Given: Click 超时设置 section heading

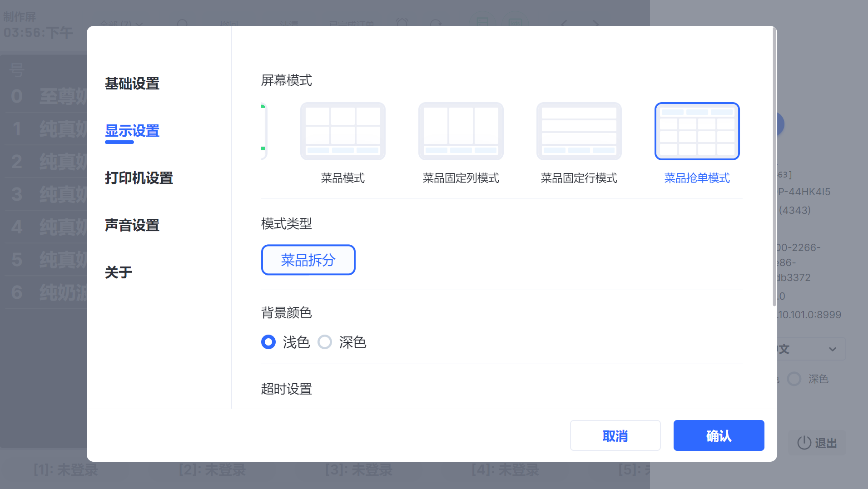Looking at the screenshot, I should 287,389.
